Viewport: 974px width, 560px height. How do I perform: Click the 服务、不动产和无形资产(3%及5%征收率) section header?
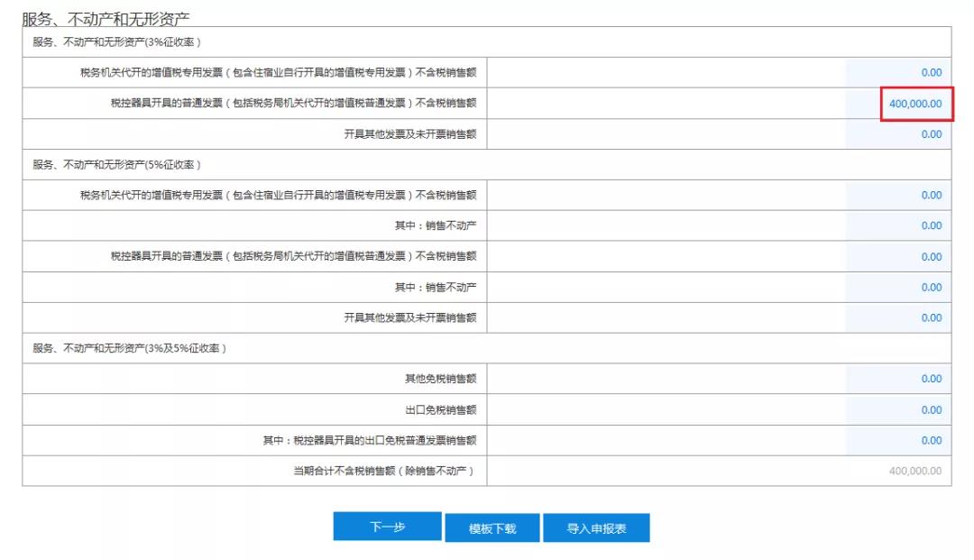pyautogui.click(x=126, y=348)
